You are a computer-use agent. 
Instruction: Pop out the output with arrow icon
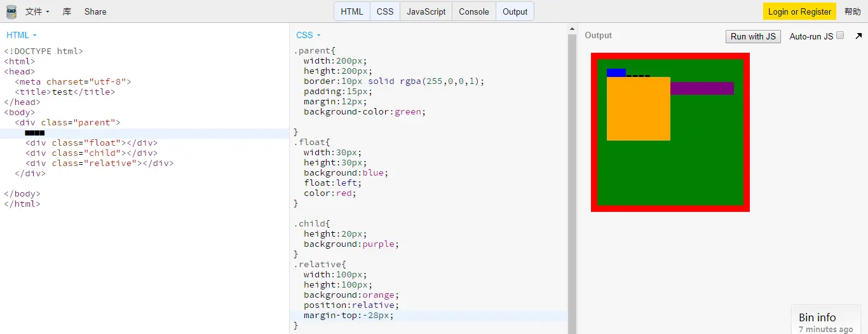tap(859, 36)
